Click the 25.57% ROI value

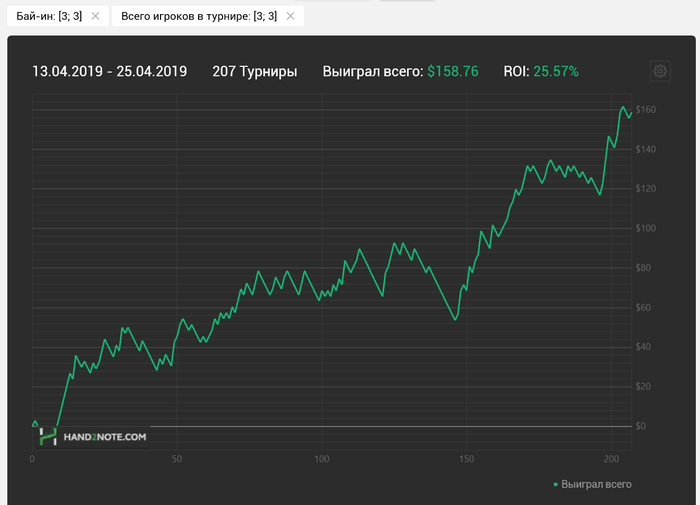tap(556, 71)
